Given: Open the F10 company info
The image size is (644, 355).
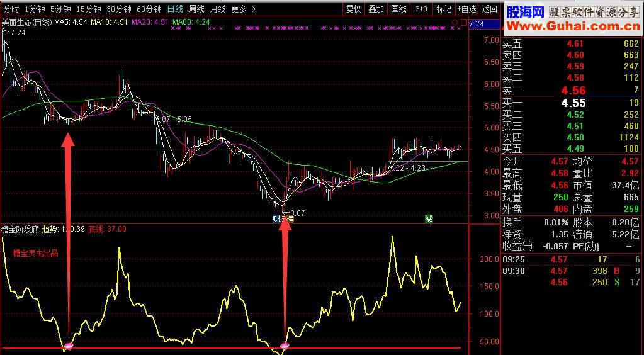Looking at the screenshot, I should coord(421,9).
